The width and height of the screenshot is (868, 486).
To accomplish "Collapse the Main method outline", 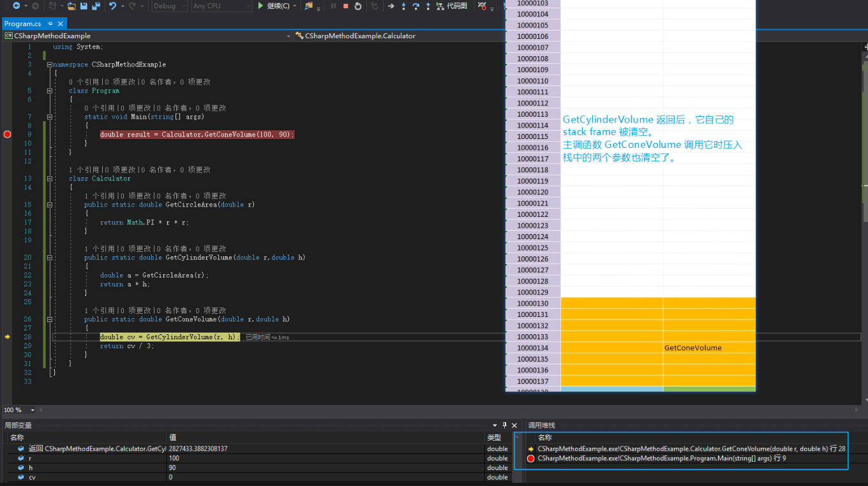I will pyautogui.click(x=49, y=117).
